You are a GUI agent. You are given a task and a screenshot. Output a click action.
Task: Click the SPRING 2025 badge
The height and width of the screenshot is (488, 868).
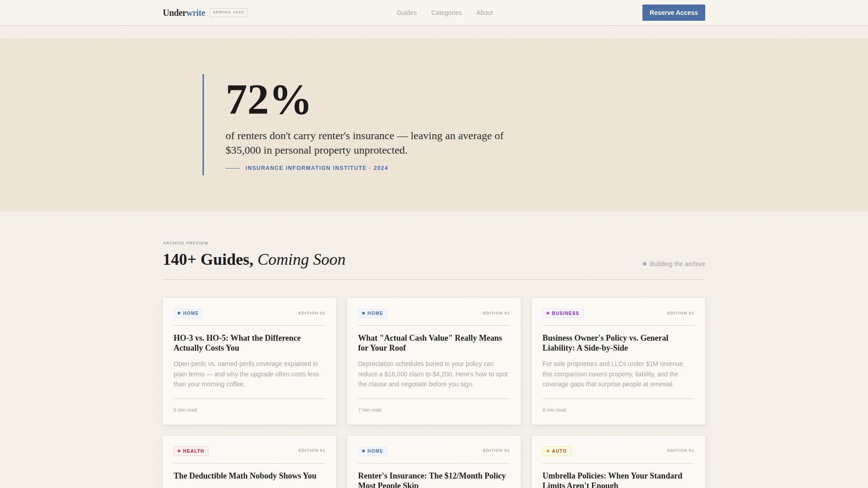(228, 13)
